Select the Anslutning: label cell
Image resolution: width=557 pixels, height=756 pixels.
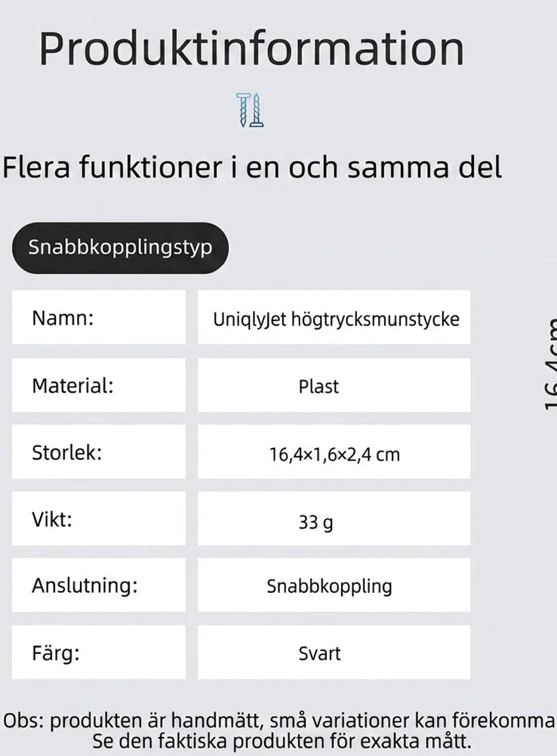(99, 585)
